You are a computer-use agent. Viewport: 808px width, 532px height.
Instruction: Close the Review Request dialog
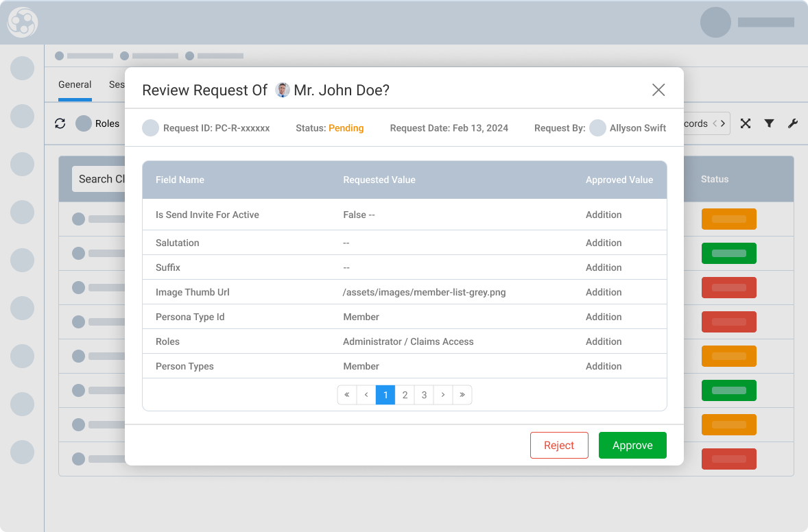click(658, 90)
